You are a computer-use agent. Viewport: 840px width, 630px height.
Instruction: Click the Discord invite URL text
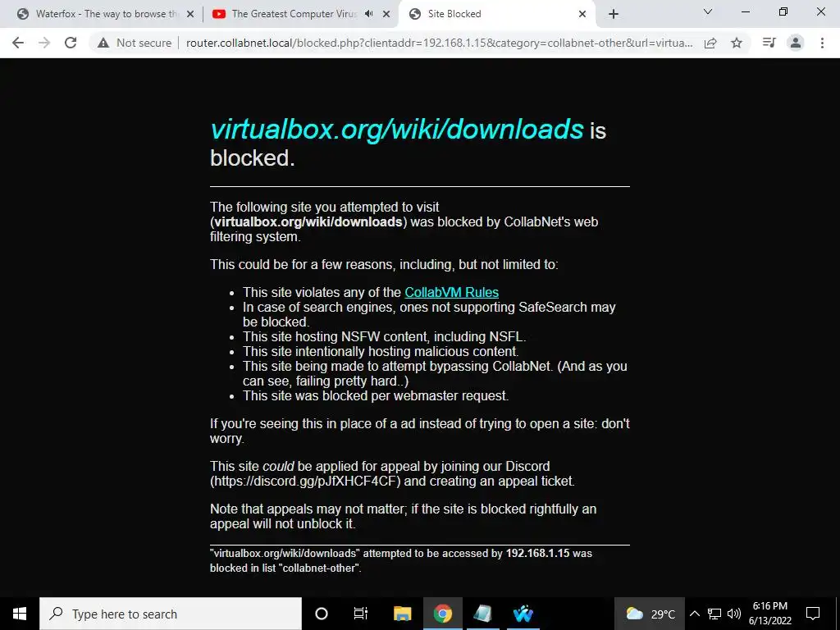click(305, 481)
